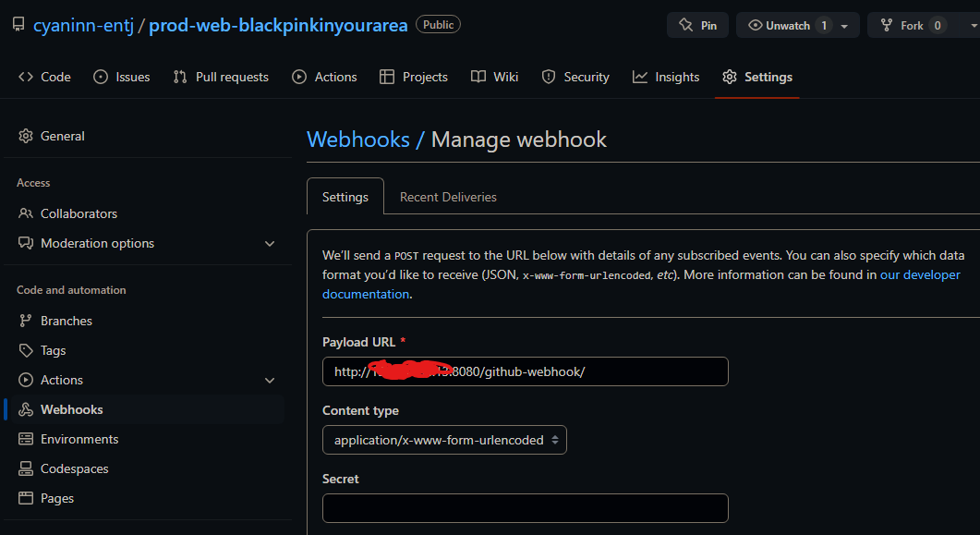Click the Issues circle-dot icon
980x535 pixels.
101,77
